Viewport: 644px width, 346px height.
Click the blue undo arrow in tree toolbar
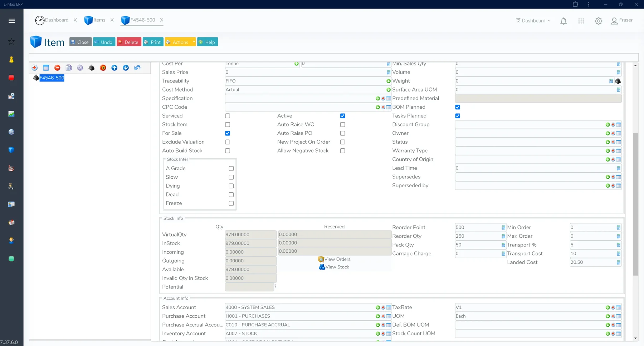click(x=137, y=68)
